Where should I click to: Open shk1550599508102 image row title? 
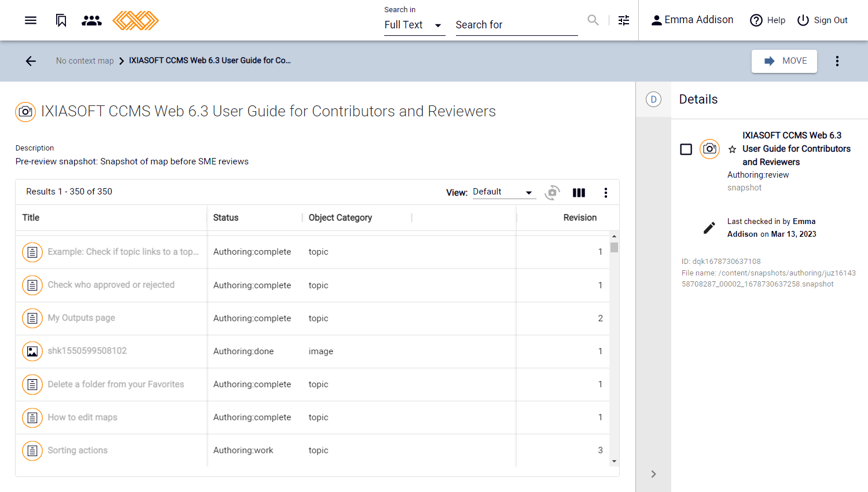pyautogui.click(x=87, y=351)
